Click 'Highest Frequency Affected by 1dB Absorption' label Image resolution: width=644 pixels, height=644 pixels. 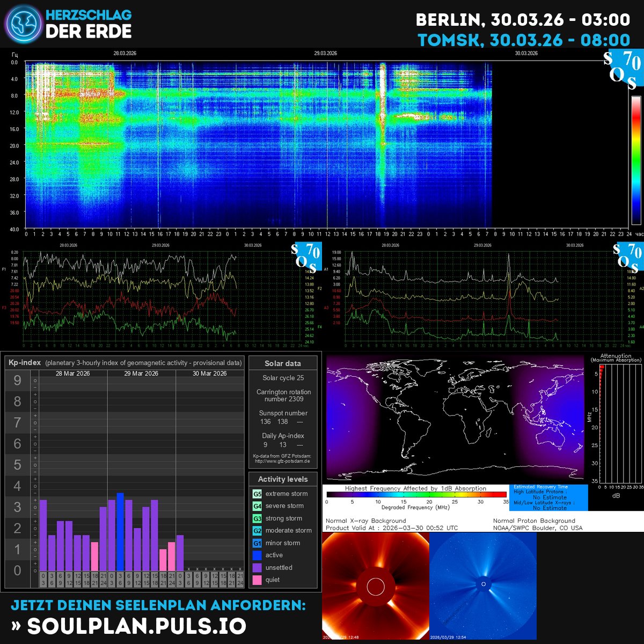coord(415,488)
